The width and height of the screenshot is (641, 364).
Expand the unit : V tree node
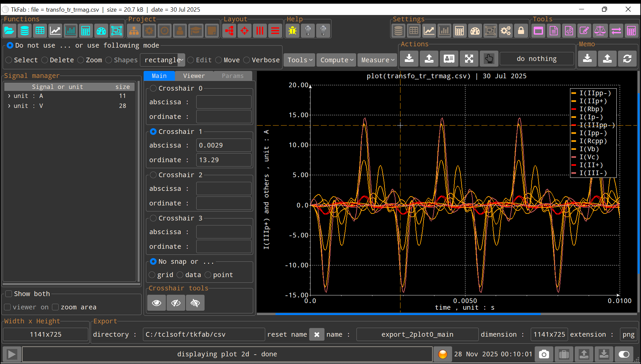pos(9,106)
